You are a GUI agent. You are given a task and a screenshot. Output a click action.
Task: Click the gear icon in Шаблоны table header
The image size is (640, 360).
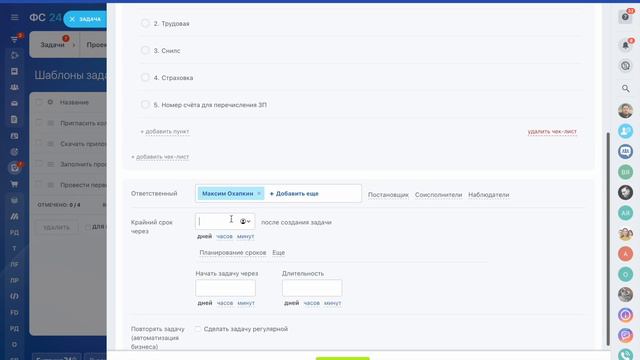point(50,102)
